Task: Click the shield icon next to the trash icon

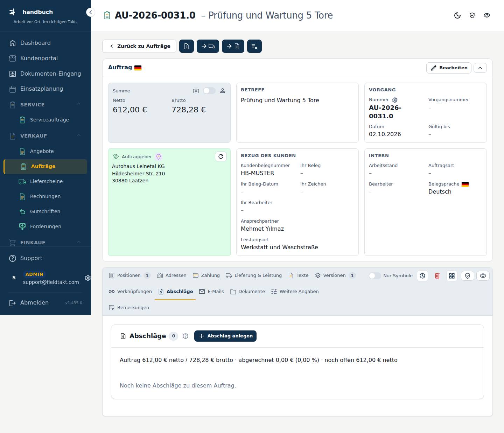Action: [468, 276]
